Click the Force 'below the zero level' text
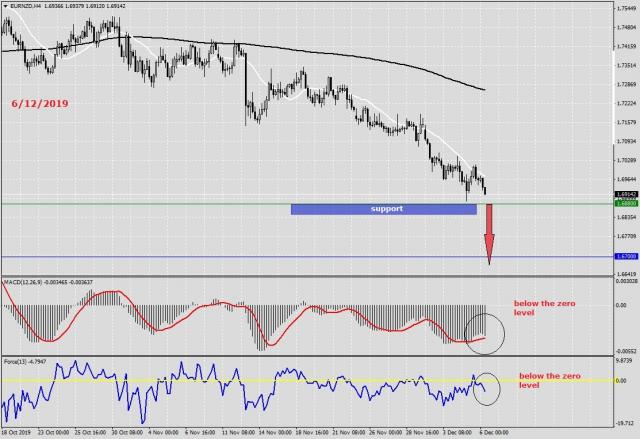Viewport: 640px width, 439px height. (x=543, y=380)
